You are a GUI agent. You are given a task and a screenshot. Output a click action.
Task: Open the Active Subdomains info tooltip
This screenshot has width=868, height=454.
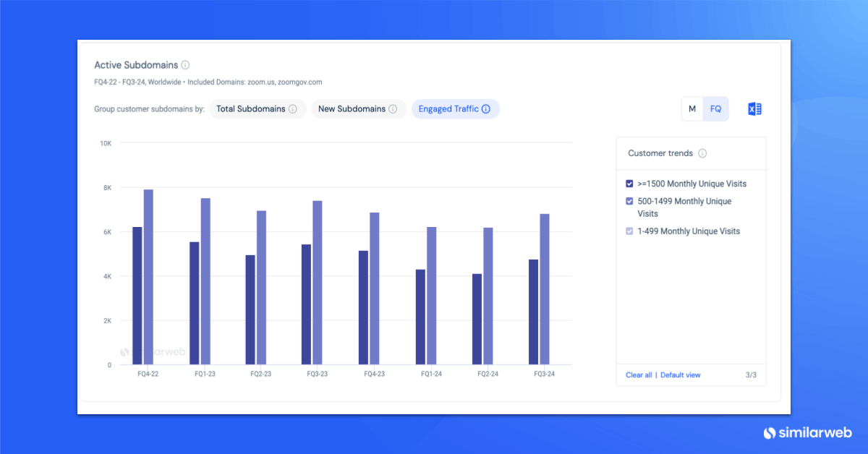coord(184,65)
